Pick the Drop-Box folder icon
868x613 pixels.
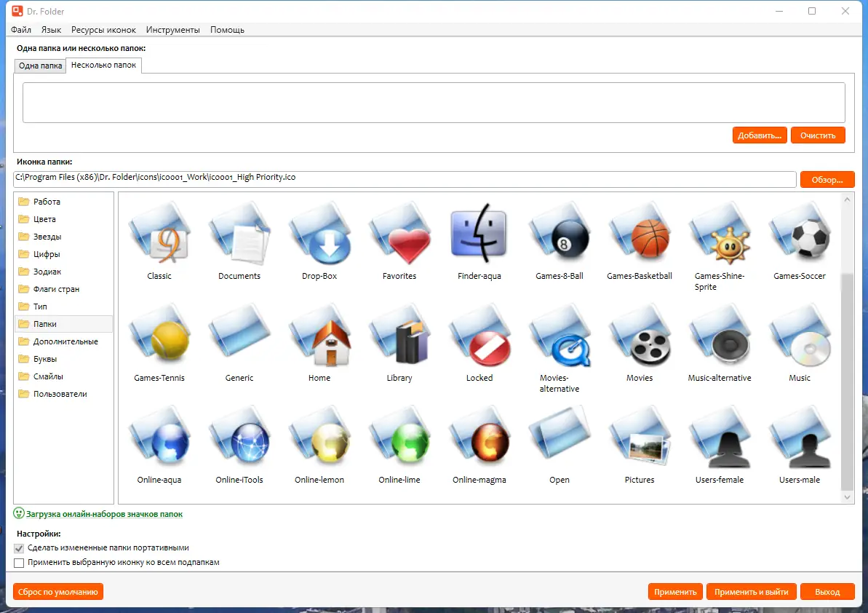pos(319,234)
